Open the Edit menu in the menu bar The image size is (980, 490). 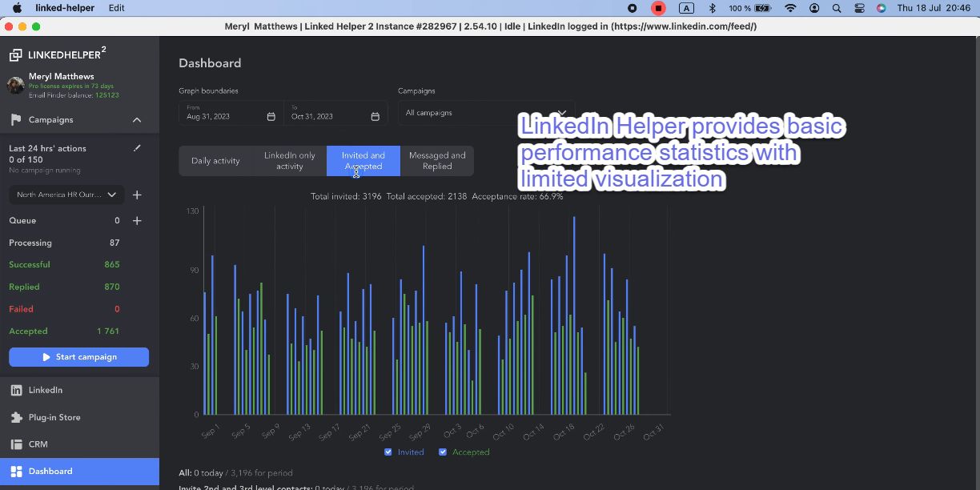(116, 8)
